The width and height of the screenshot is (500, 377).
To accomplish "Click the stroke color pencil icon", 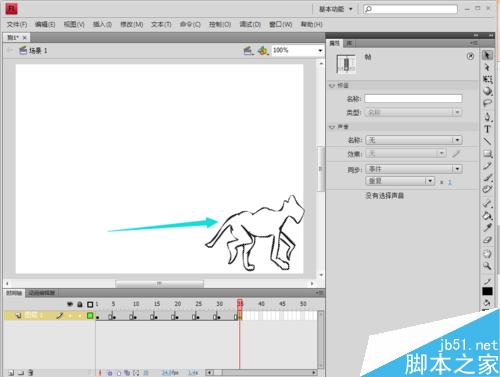I will (487, 282).
